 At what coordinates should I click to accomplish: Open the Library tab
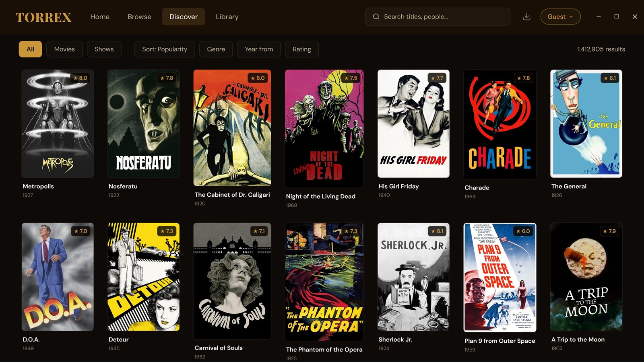coord(227,16)
